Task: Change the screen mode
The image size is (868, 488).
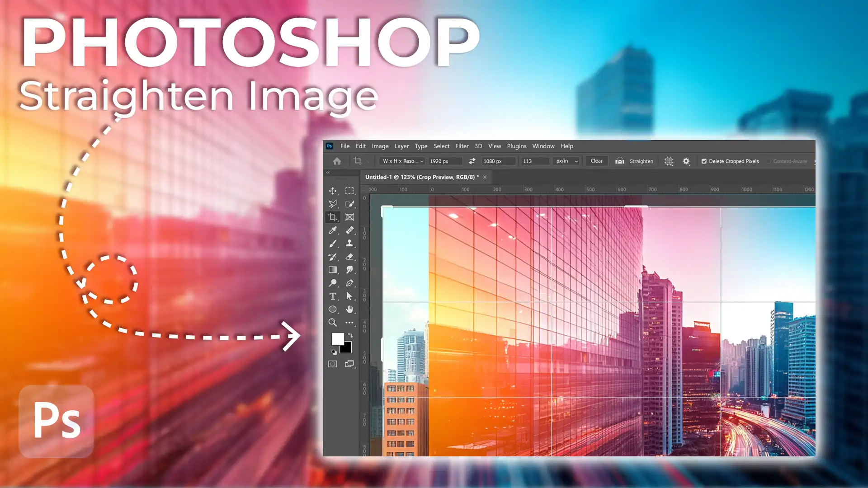Action: coord(349,364)
